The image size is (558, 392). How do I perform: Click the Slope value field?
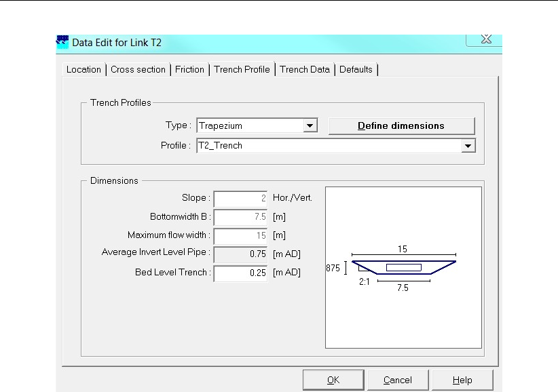point(240,198)
